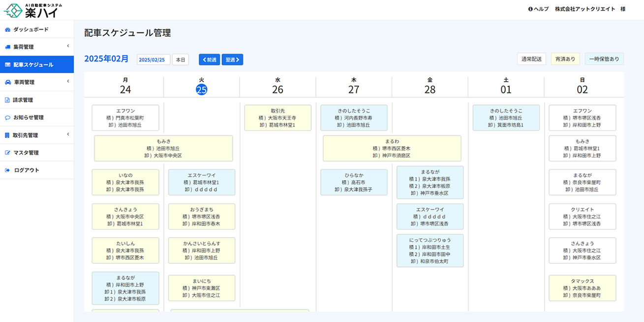Open the もみき delivery card on Monday
Viewport: 644px width, 322px height.
[x=163, y=148]
